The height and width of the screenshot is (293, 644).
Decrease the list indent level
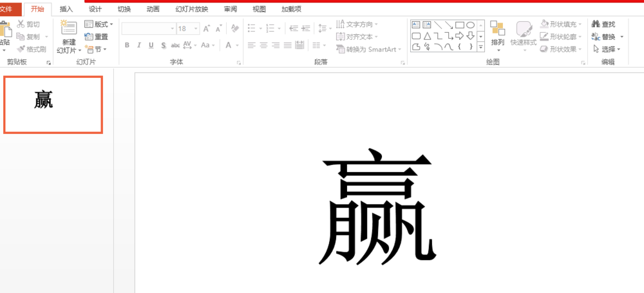(293, 28)
